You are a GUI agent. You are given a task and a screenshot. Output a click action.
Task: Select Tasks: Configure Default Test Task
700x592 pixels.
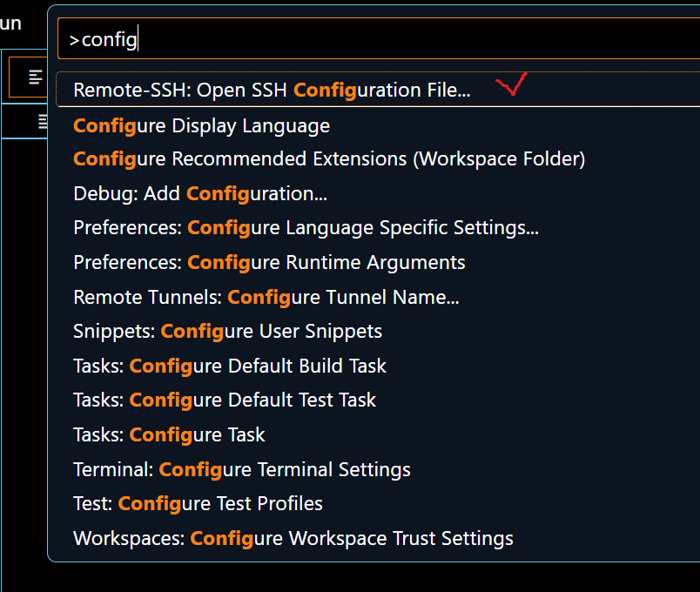point(378,400)
